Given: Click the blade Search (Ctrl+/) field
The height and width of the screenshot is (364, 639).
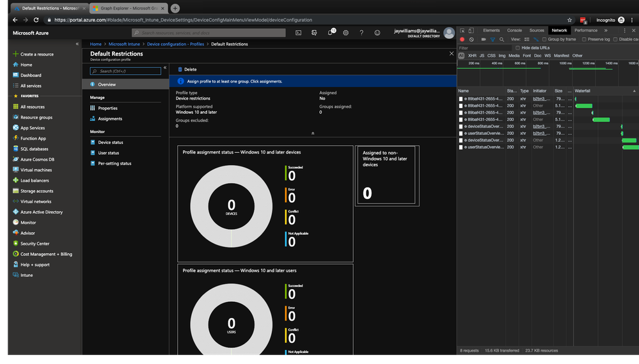Looking at the screenshot, I should tap(125, 71).
